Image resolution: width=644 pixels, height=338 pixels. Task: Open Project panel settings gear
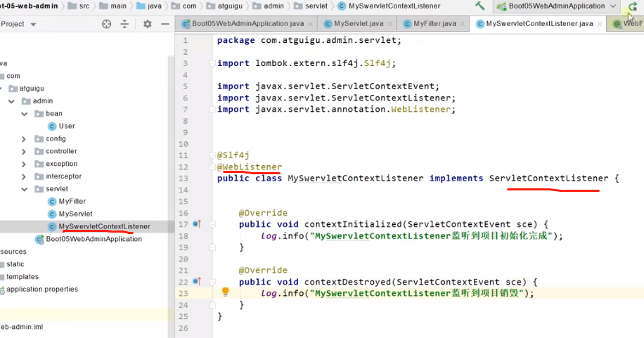point(148,24)
